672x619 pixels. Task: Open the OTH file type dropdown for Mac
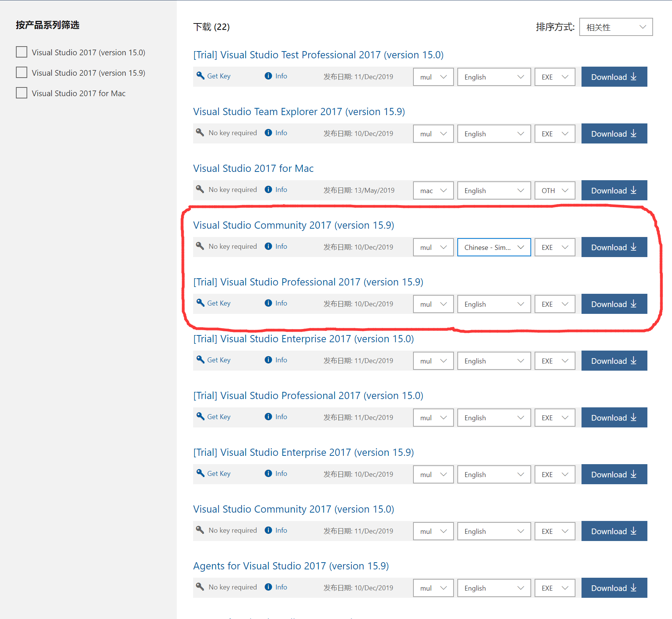click(555, 190)
